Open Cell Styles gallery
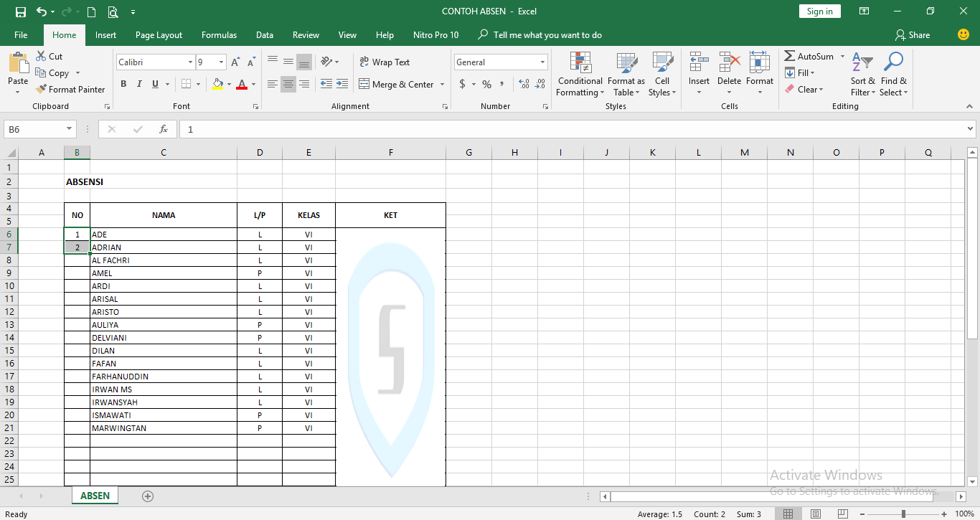 pos(661,75)
